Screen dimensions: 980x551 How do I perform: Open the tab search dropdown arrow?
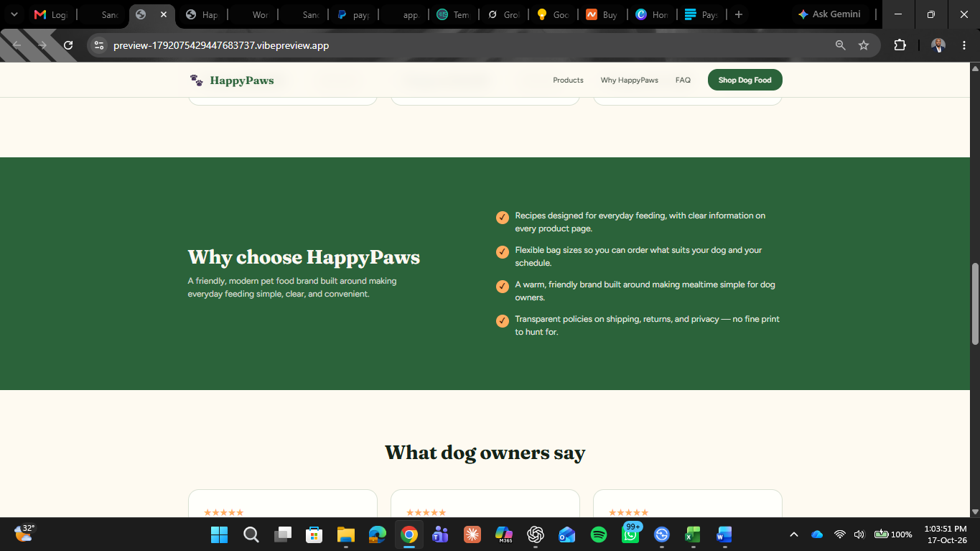14,14
